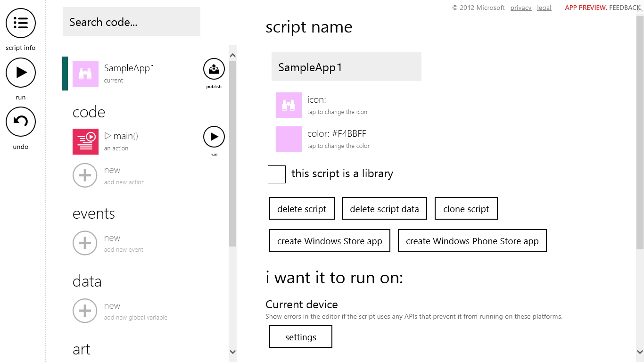Tap the color swatch to change #F4BBFF
The width and height of the screenshot is (644, 362).
tap(289, 139)
